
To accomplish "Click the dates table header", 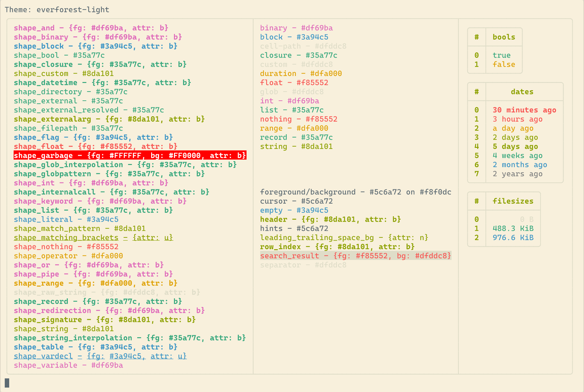I will 522,92.
